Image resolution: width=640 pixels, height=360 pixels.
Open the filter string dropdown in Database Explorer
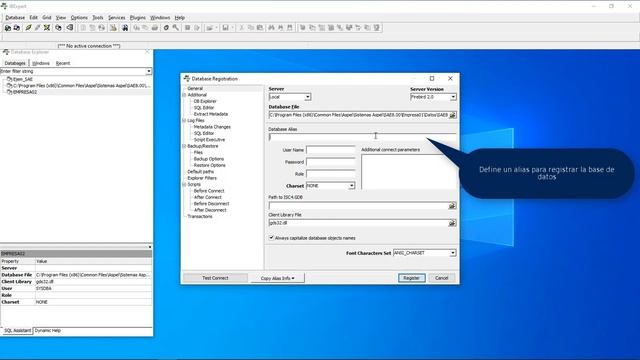click(x=149, y=71)
